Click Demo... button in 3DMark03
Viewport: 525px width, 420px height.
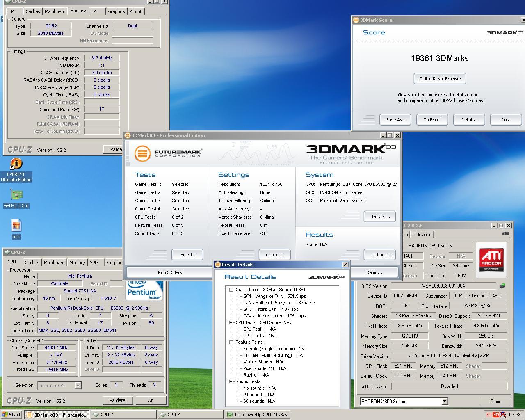[x=374, y=272]
